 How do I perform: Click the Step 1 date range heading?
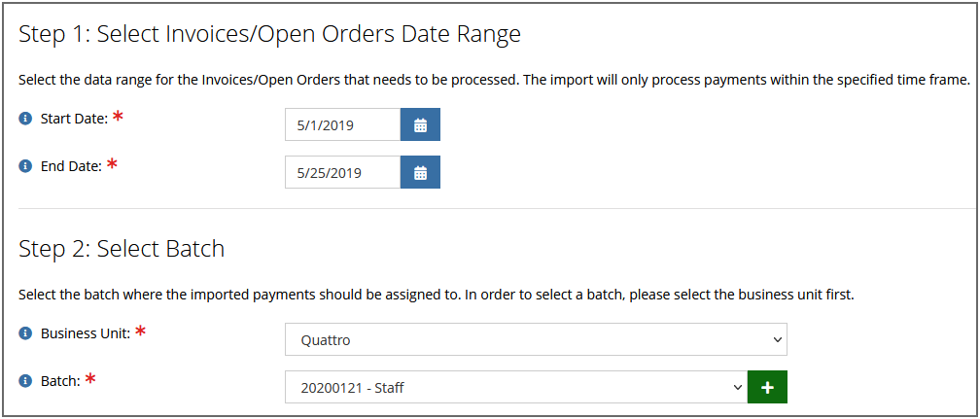(x=270, y=35)
